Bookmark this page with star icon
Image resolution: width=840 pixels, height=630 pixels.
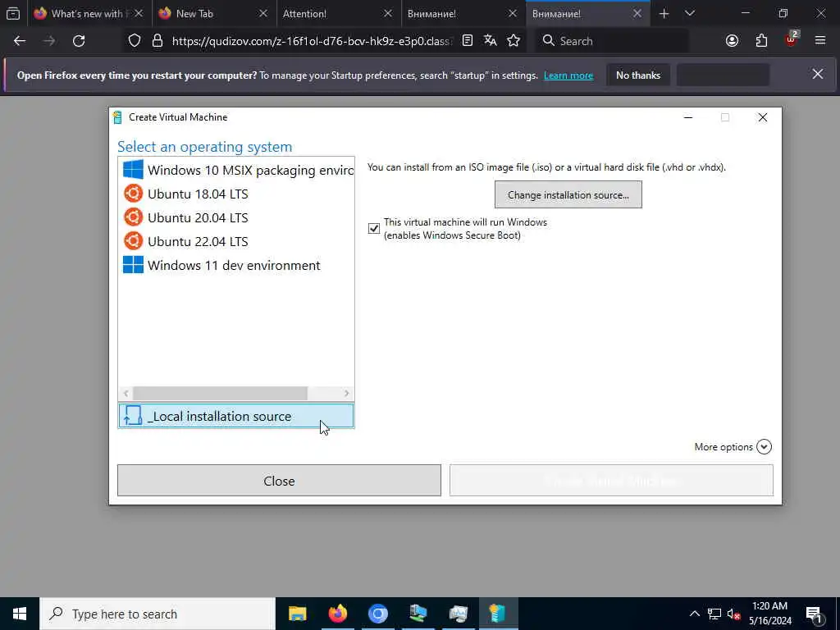pos(514,41)
